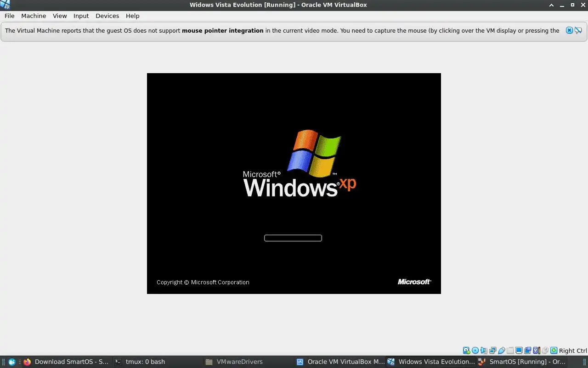This screenshot has width=588, height=368.
Task: Click the Right Ctrl host key label
Action: [573, 351]
